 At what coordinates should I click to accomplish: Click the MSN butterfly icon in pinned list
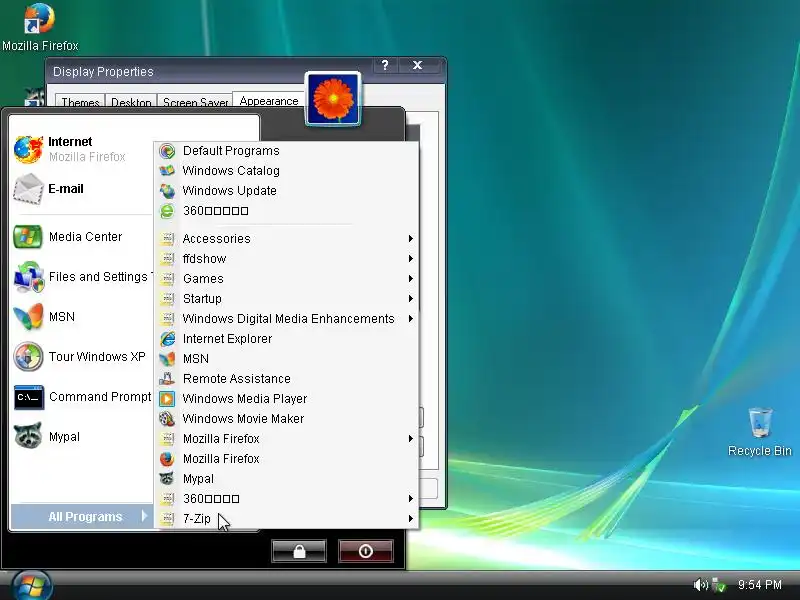28,317
